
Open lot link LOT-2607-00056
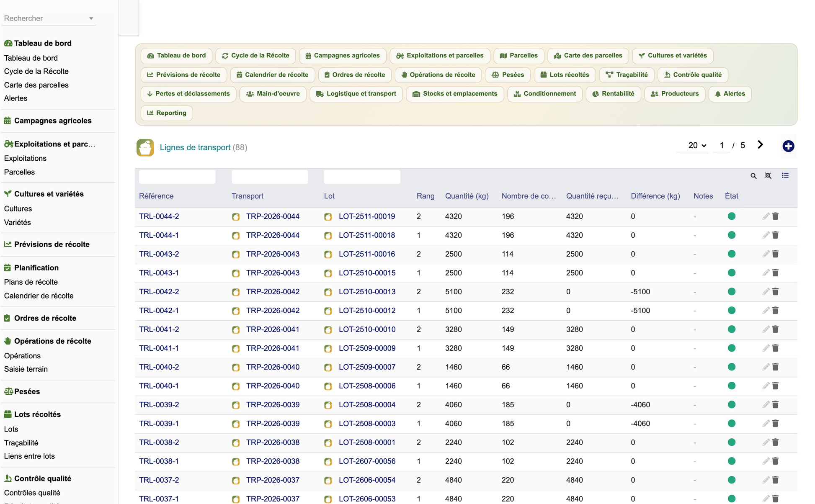(367, 461)
